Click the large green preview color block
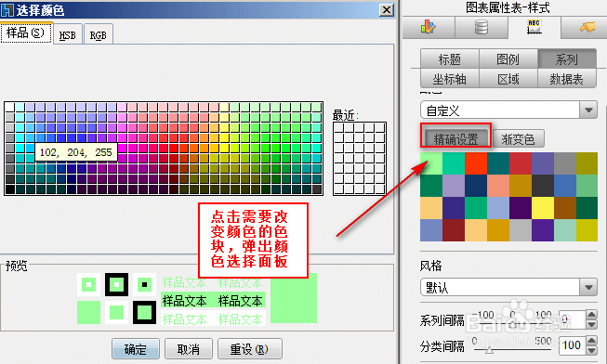The height and width of the screenshot is (364, 607). pos(294,298)
